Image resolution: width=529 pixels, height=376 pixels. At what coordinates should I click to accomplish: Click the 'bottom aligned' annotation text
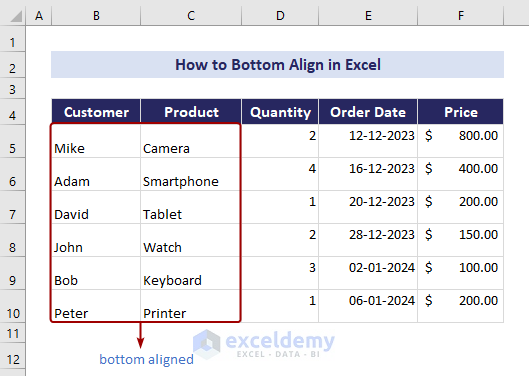[x=146, y=360]
